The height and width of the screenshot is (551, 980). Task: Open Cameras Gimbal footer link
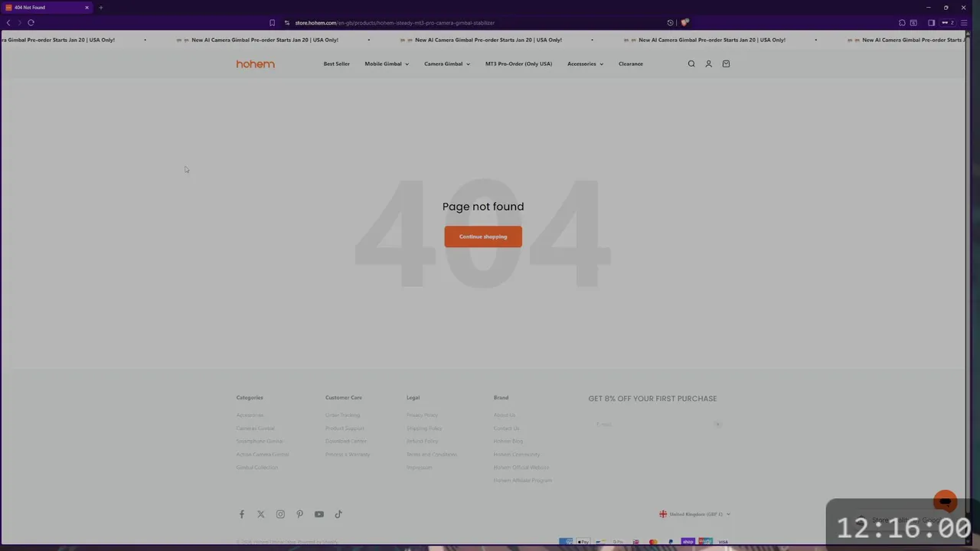[256, 429]
